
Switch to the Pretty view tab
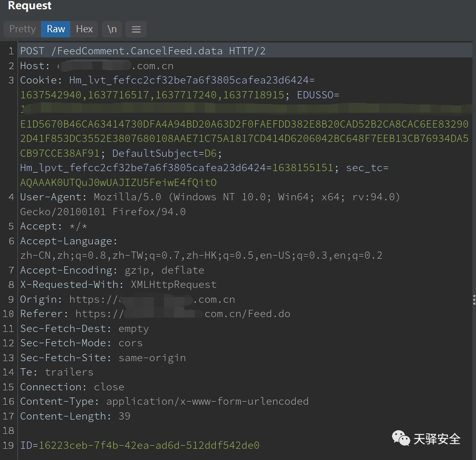(23, 29)
